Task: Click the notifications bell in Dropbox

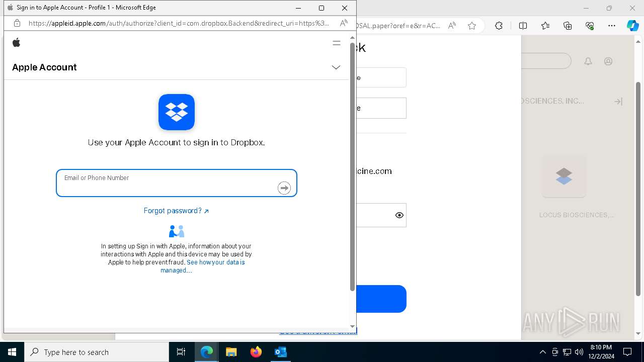Action: (588, 61)
